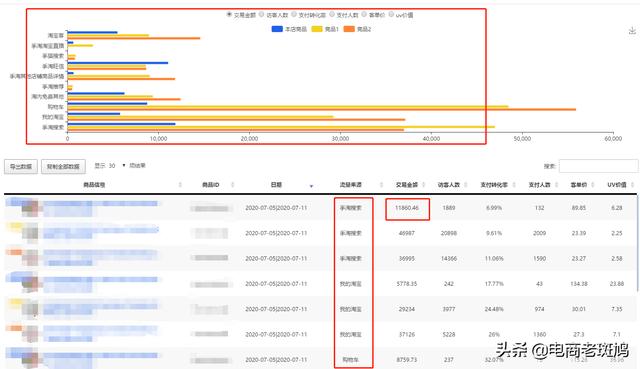Click the orange 购物车 bar in chart

coord(322,109)
